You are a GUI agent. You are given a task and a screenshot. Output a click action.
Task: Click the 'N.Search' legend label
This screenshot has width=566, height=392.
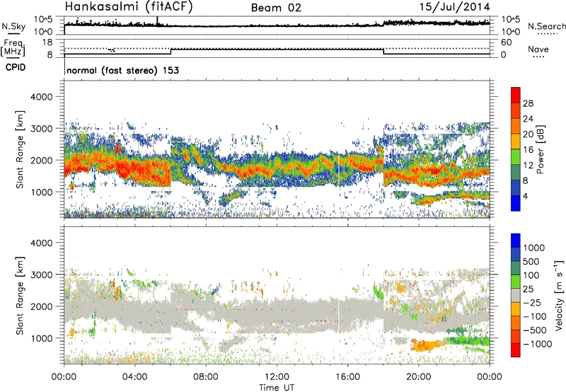(546, 26)
